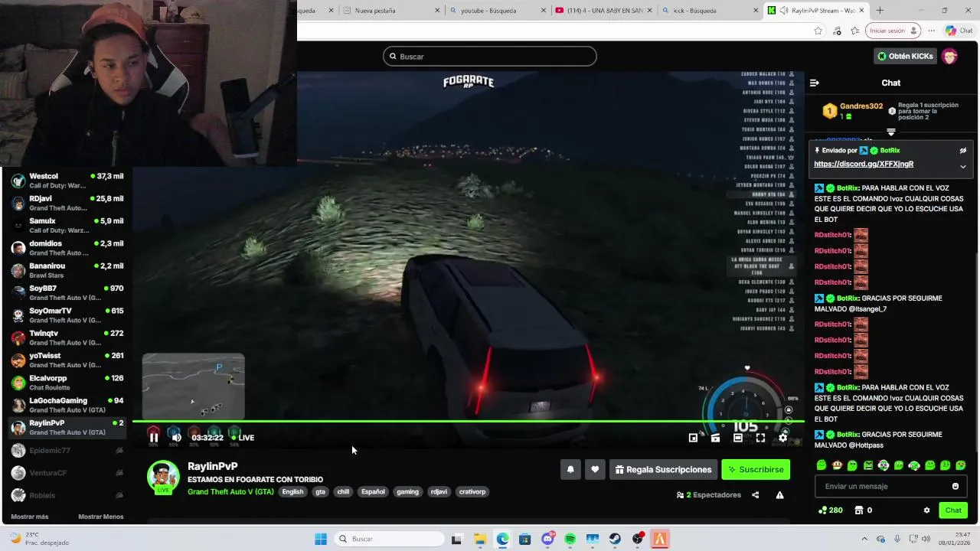Viewport: 980px width, 551px height.
Task: Open Copilot Chat button in Edge toolbar
Action: pyautogui.click(x=959, y=31)
